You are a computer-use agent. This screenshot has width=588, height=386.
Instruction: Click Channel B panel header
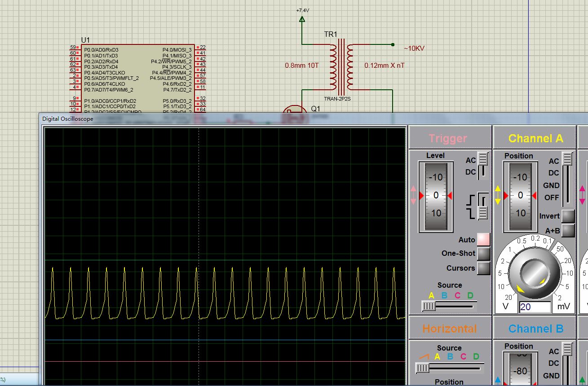pyautogui.click(x=535, y=329)
